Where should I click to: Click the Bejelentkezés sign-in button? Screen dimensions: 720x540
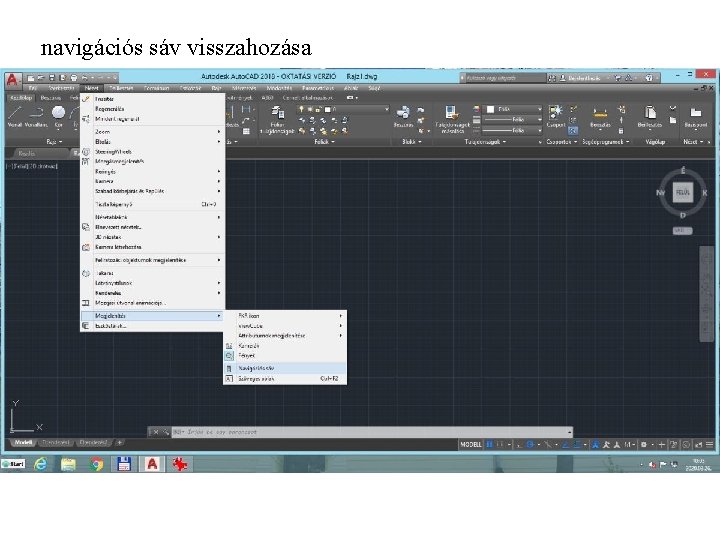[x=580, y=78]
